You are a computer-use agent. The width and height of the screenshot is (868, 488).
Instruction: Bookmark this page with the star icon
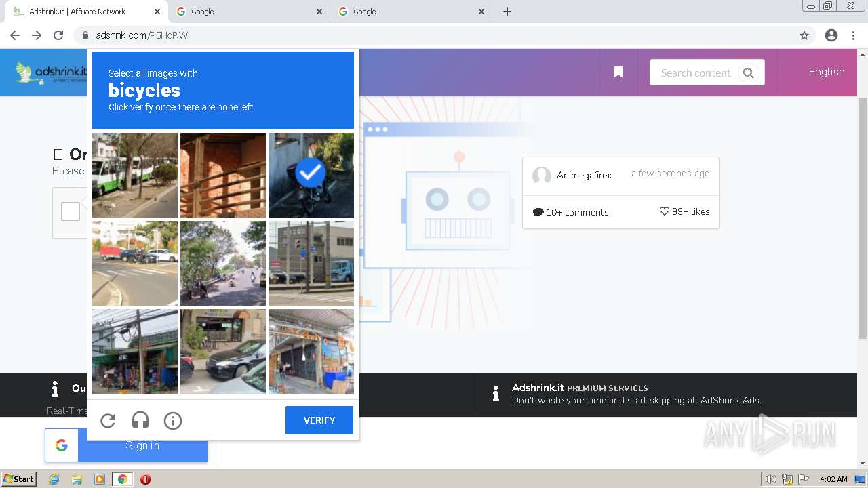point(804,35)
